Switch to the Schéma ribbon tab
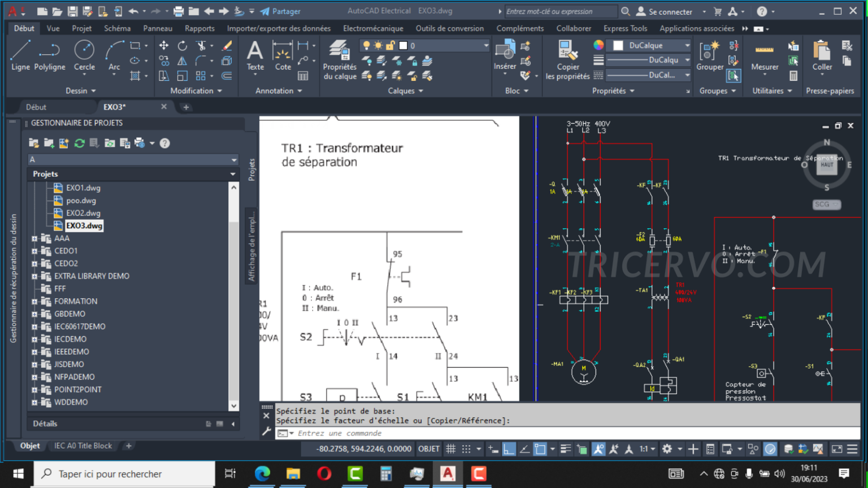 click(x=117, y=28)
